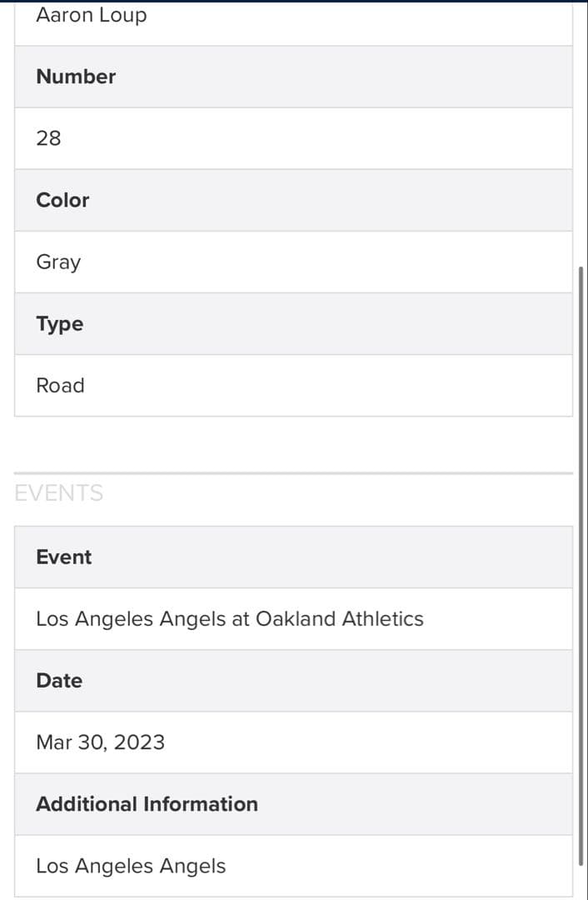Click blank gap below the Road row
588x900 pixels.
pyautogui.click(x=293, y=443)
